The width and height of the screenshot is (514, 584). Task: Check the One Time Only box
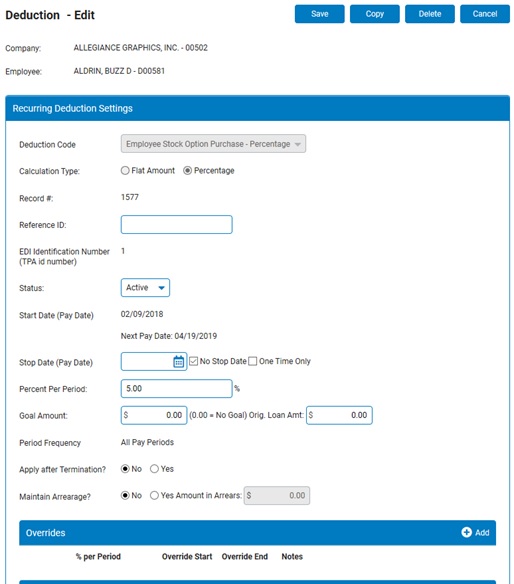253,361
